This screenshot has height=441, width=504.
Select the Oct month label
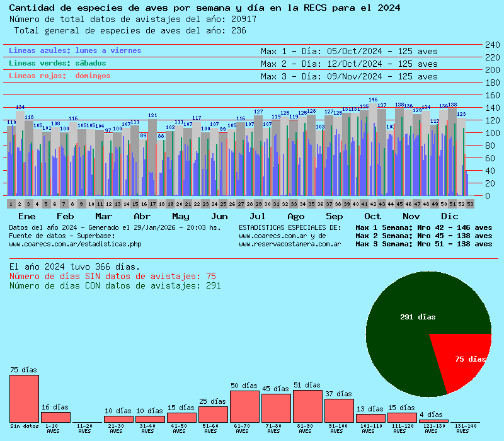point(373,216)
